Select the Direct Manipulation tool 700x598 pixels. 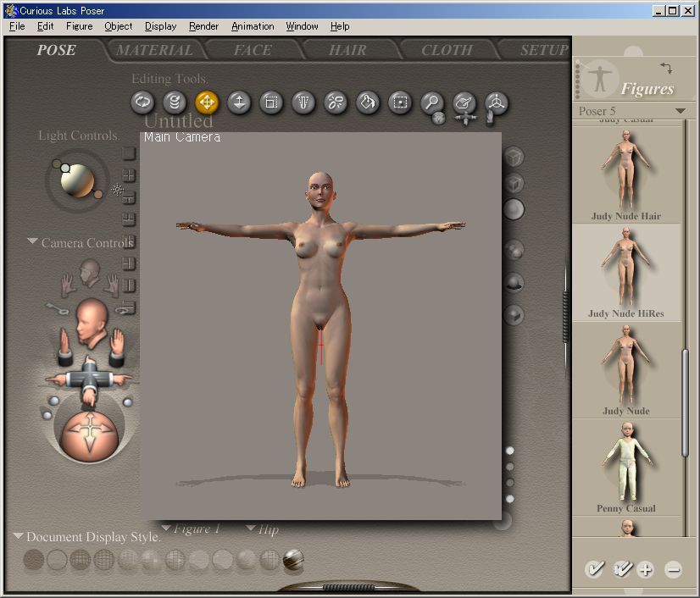pyautogui.click(x=496, y=102)
